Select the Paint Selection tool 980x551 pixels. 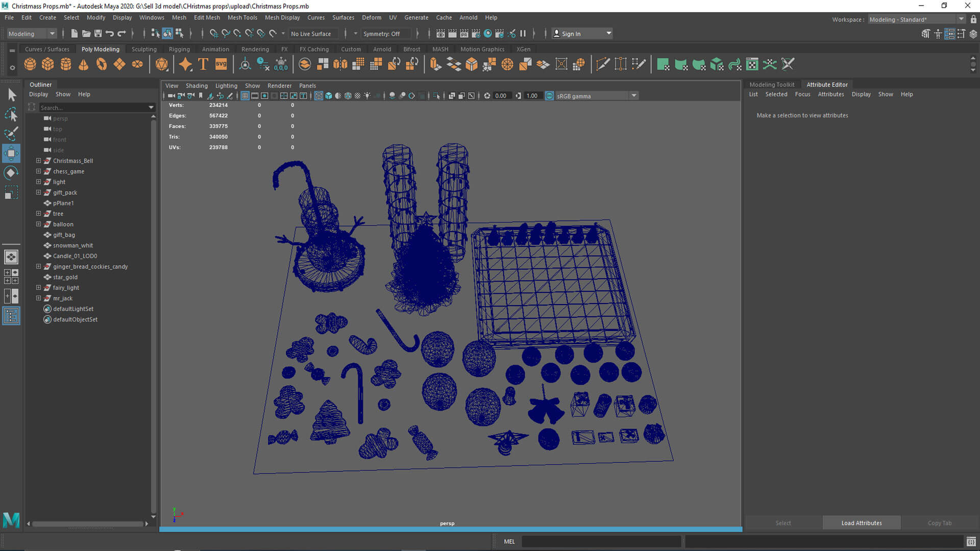point(11,134)
